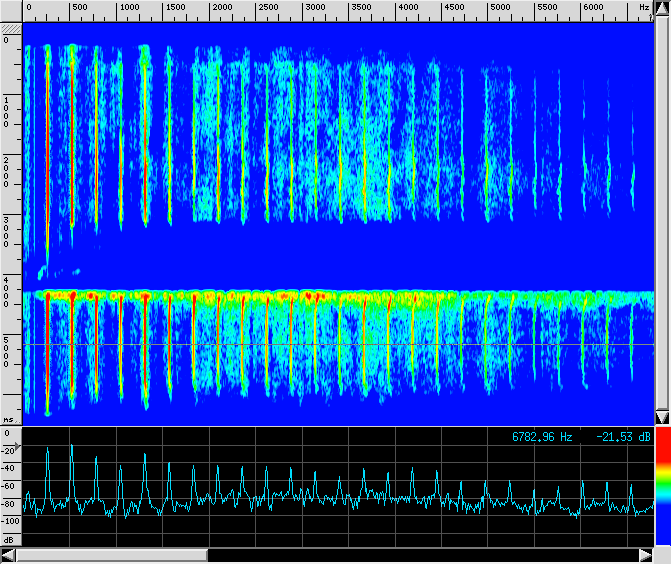Screen dimensions: 671x564
Task: Click the horizontal scrollbar right arrow
Action: 645,555
